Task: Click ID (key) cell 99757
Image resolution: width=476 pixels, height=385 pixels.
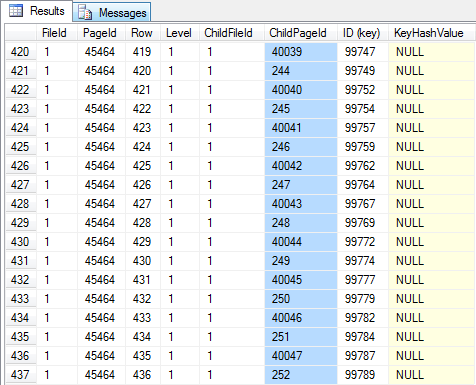Action: tap(363, 128)
